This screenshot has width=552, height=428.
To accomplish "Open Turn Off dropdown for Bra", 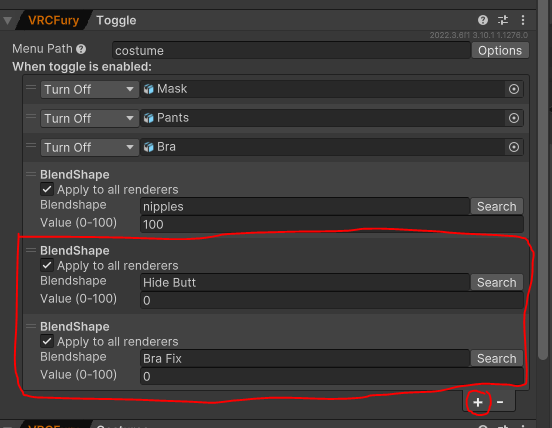I will (x=89, y=147).
